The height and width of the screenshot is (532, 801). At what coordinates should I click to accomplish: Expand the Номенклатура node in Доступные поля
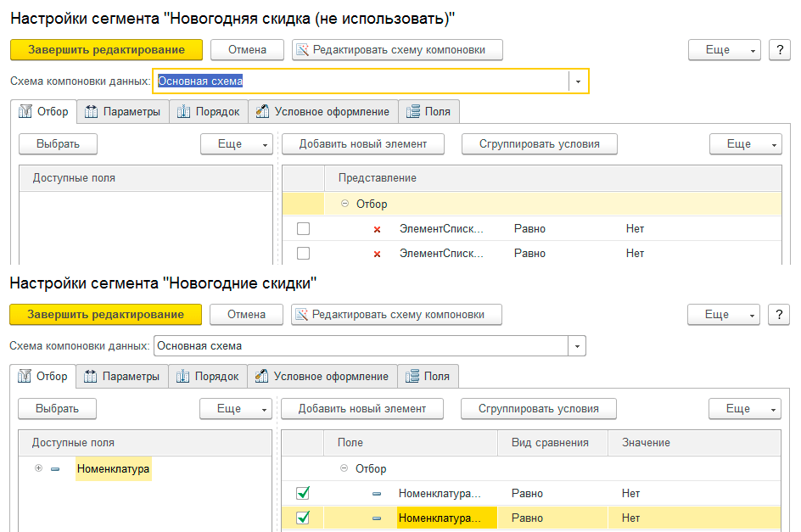point(38,468)
